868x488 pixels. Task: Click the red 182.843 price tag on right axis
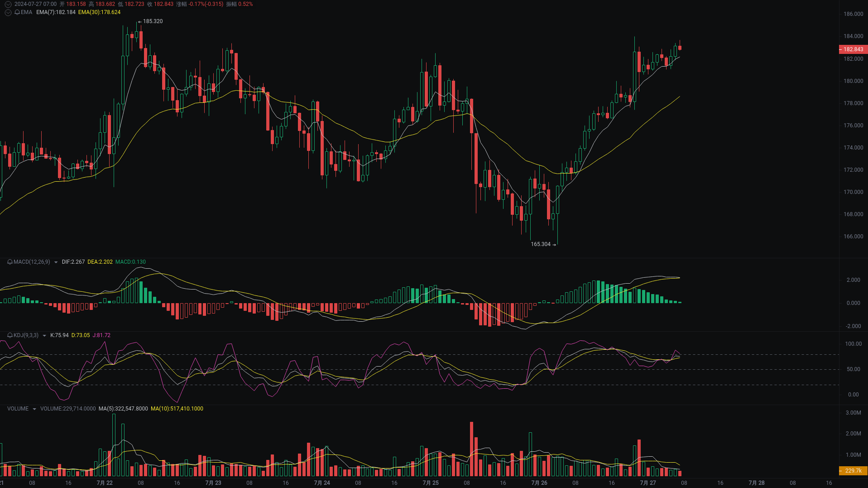(853, 49)
